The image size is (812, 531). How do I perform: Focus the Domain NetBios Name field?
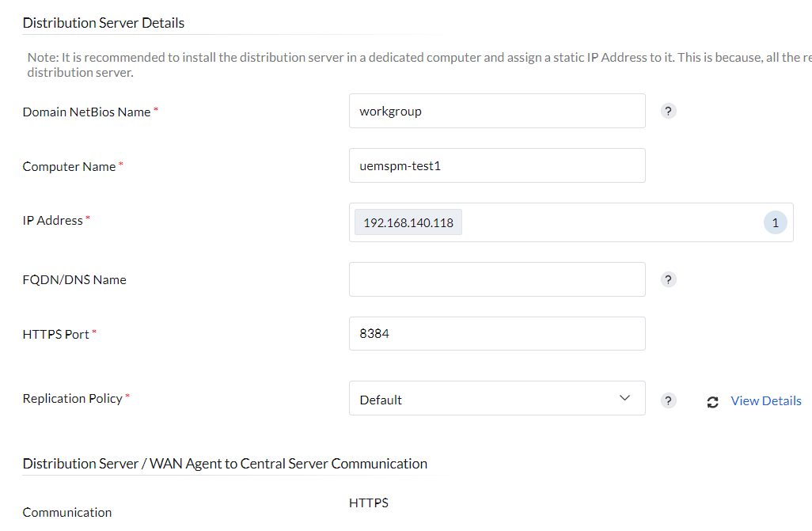point(497,111)
